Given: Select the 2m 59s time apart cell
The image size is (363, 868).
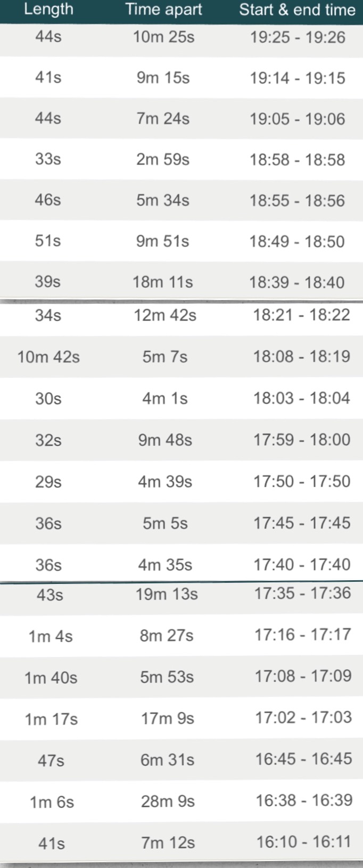Looking at the screenshot, I should (x=163, y=159).
